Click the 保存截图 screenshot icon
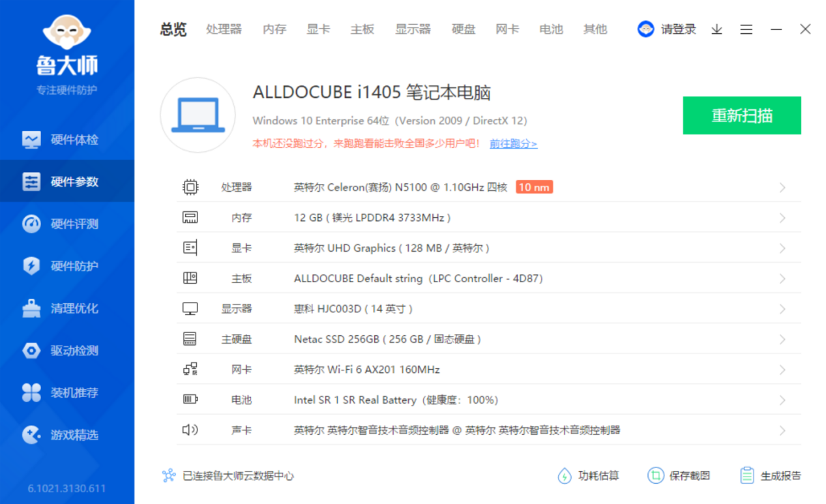Viewport: 826px width, 504px height. [654, 475]
